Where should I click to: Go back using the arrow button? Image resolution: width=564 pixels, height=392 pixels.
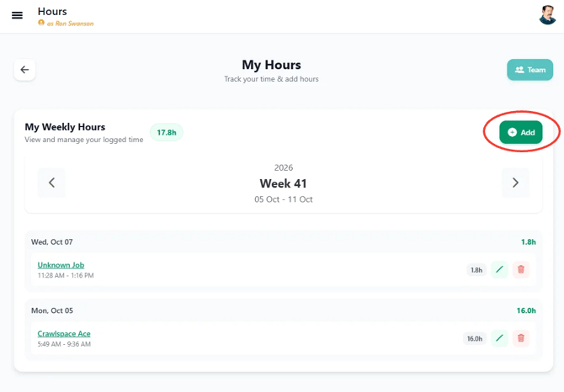(24, 70)
